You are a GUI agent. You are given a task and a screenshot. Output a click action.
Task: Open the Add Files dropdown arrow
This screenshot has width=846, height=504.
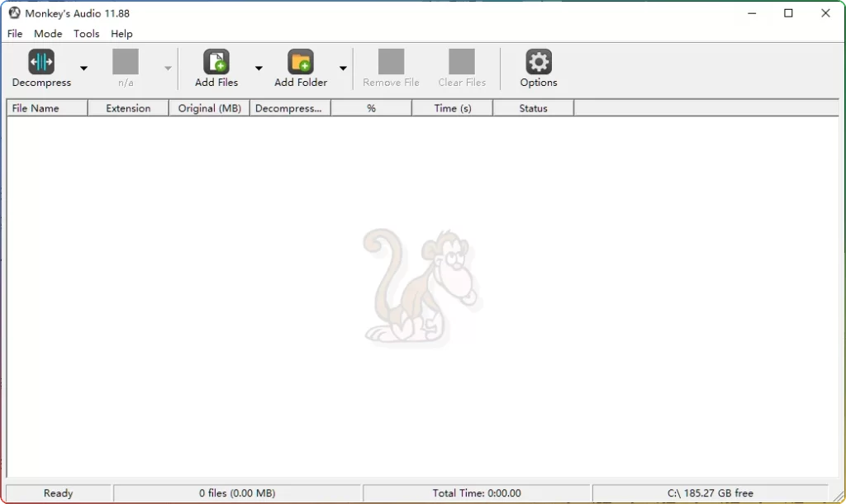pyautogui.click(x=259, y=69)
